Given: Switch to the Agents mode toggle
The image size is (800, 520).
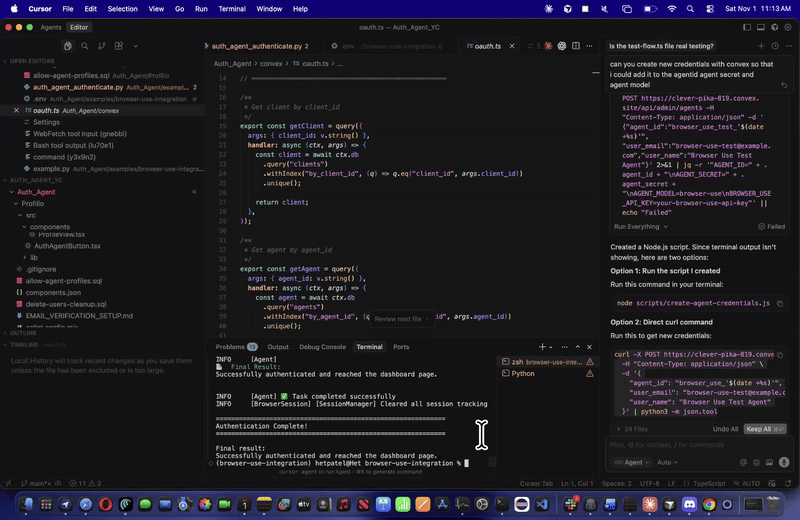Looking at the screenshot, I should pos(51,27).
